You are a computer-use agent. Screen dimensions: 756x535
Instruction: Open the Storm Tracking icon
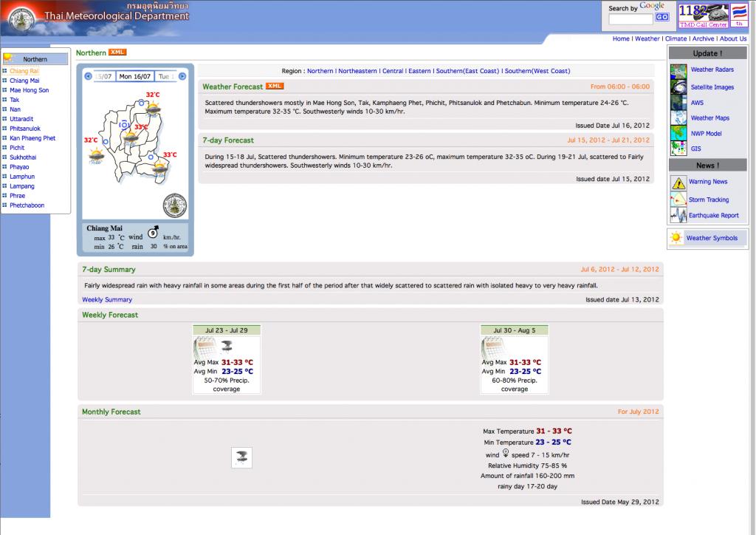(x=678, y=199)
